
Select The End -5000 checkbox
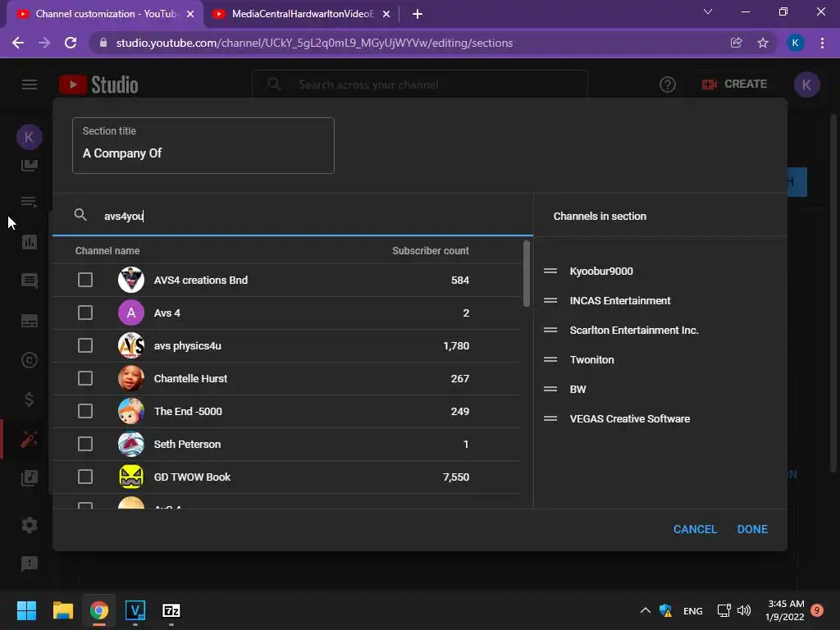point(85,412)
